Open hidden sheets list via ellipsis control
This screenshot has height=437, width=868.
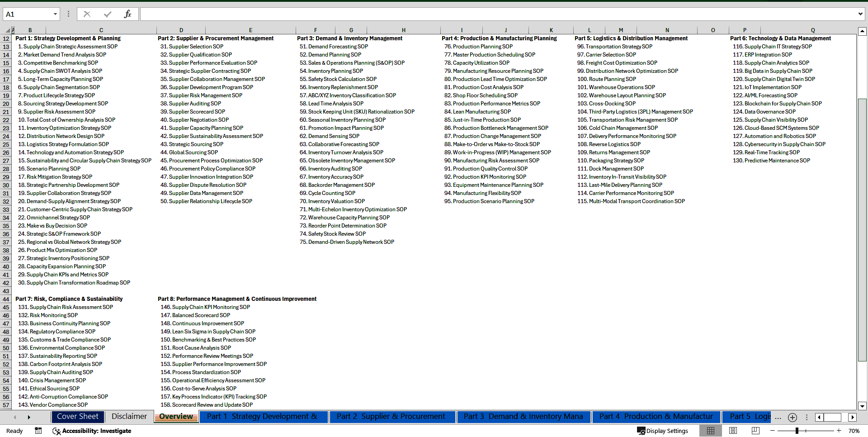coord(778,417)
